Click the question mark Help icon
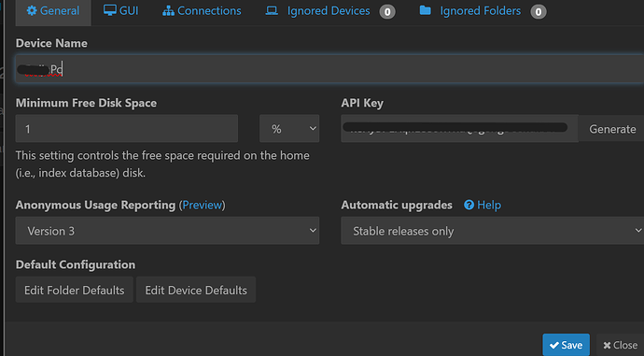The image size is (644, 356). [469, 205]
